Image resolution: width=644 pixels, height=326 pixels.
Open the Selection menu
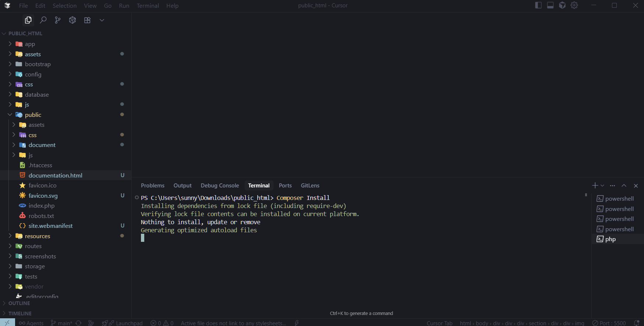point(64,6)
